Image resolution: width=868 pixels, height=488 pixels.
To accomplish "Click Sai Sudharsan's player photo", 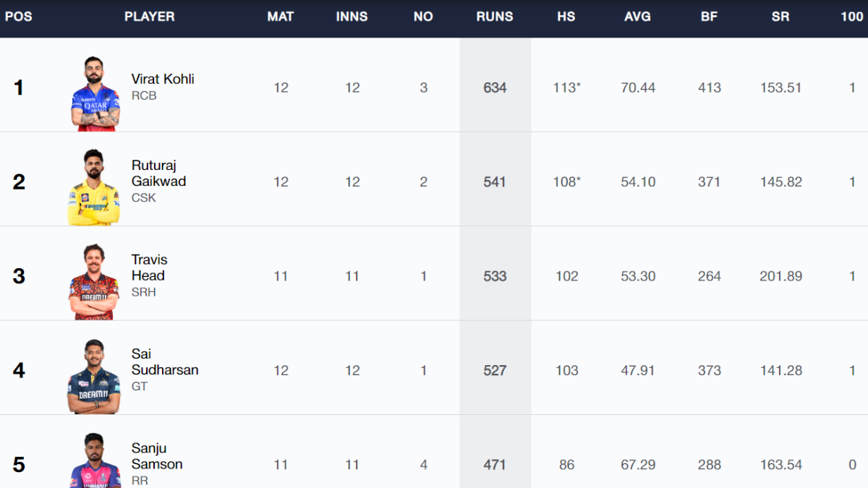I will [93, 376].
